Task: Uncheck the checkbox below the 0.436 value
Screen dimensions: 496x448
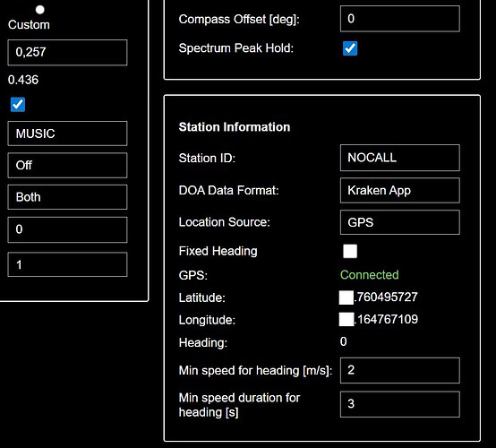Action: [x=18, y=105]
